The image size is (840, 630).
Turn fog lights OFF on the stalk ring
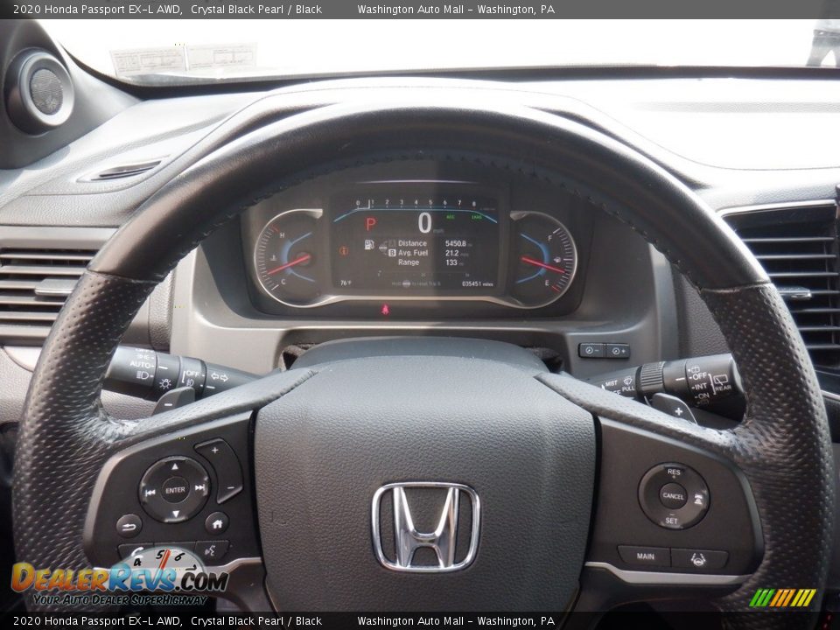click(192, 374)
